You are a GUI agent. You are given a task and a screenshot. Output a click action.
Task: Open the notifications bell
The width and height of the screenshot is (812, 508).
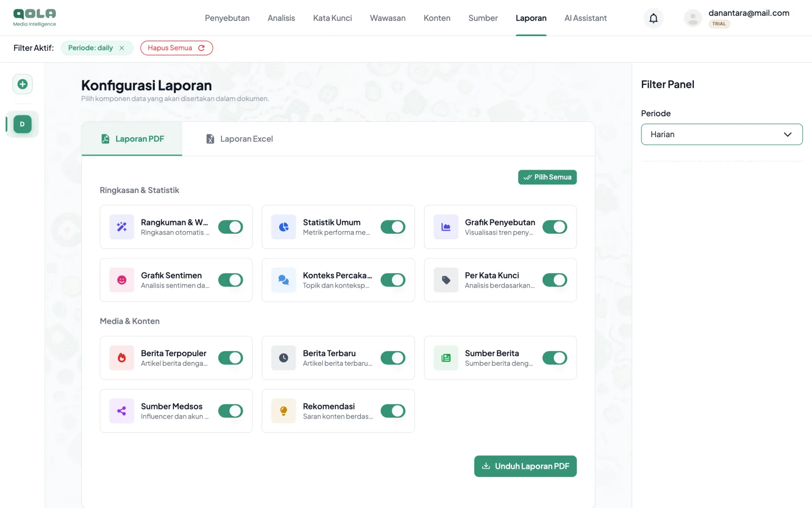pos(654,18)
